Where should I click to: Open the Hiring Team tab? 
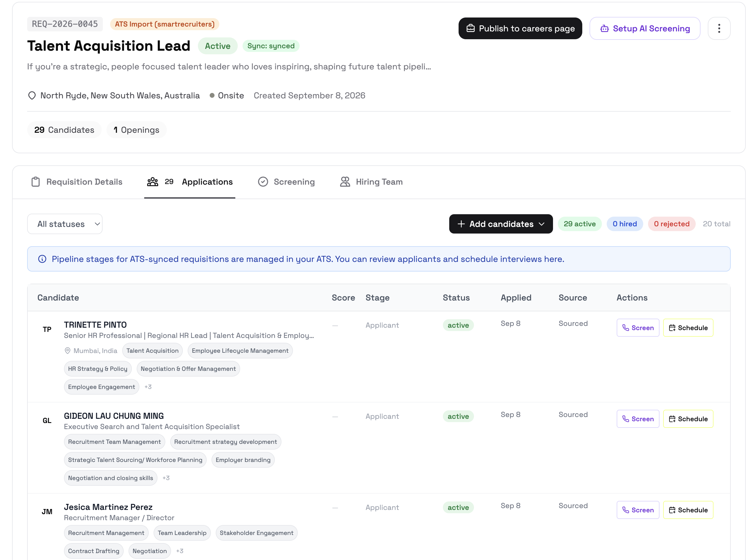[x=371, y=182]
